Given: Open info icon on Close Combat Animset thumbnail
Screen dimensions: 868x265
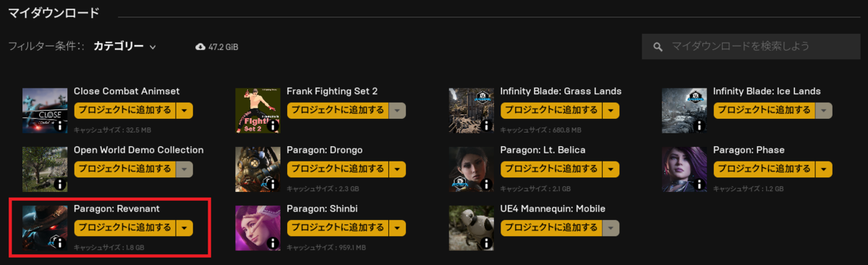Looking at the screenshot, I should [x=61, y=126].
